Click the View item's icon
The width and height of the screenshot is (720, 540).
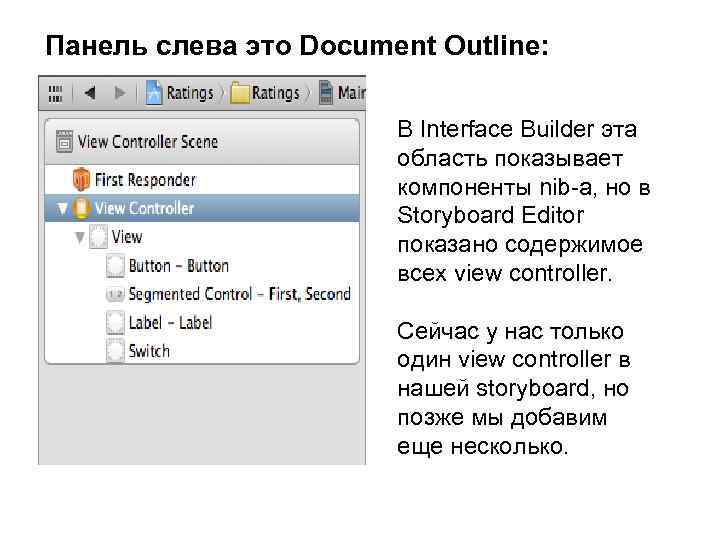click(98, 237)
